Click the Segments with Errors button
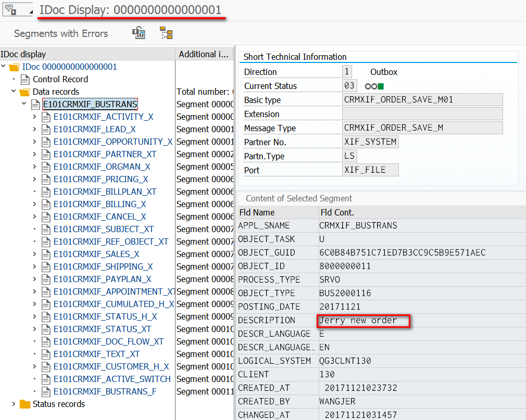The width and height of the screenshot is (526, 420). click(x=61, y=33)
